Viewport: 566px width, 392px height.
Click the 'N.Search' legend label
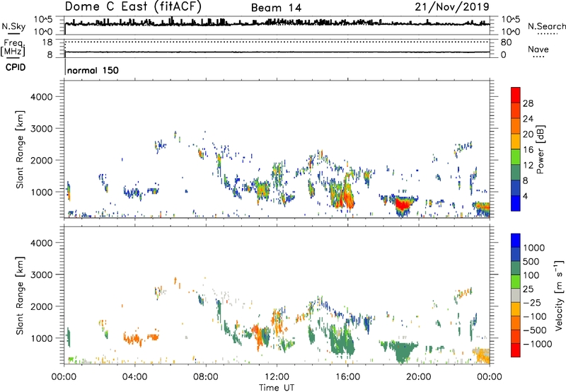tap(547, 26)
